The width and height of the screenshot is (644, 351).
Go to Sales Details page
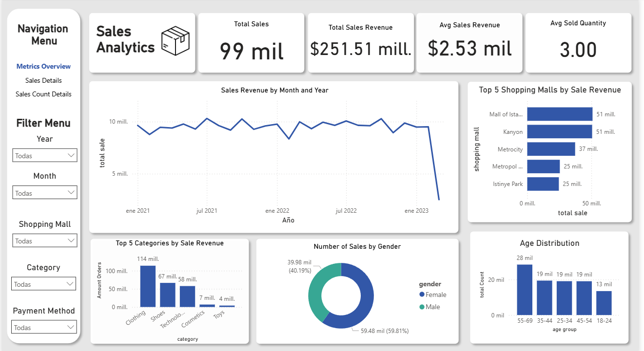pos(43,80)
